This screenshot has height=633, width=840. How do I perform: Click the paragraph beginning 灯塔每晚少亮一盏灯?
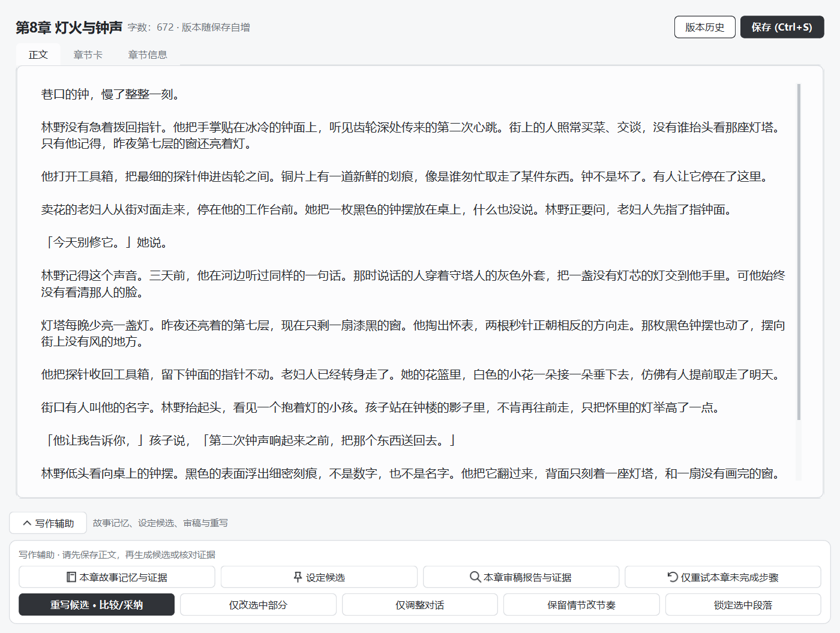click(x=413, y=334)
